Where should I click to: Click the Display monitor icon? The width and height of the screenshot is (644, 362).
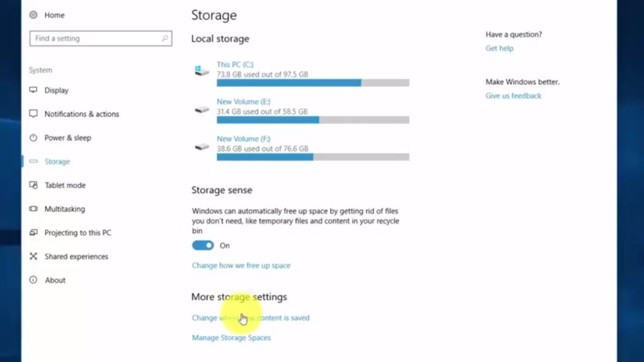[33, 90]
